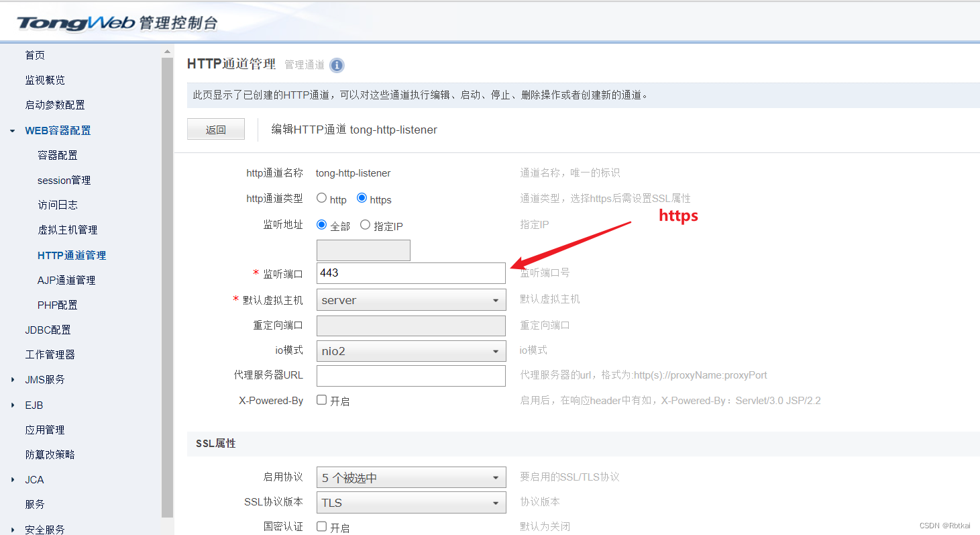Click the specified IP address box
980x535 pixels.
coord(364,250)
